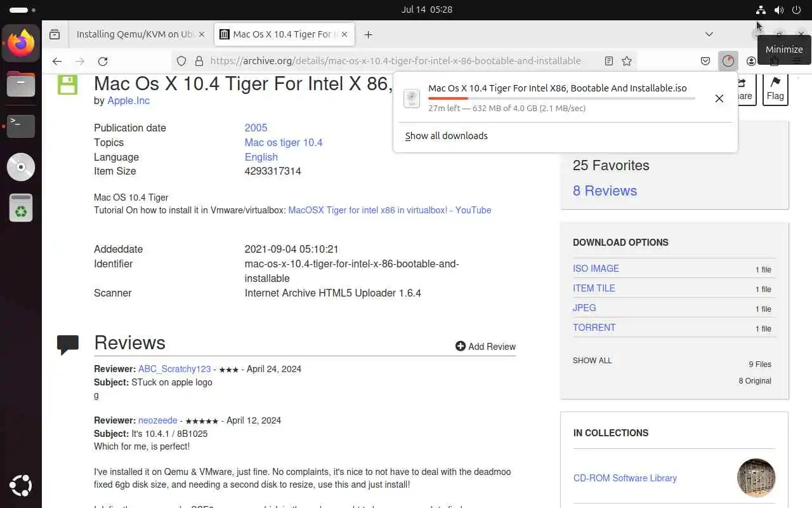Open a new tab with plus button
The image size is (812, 508).
point(368,34)
